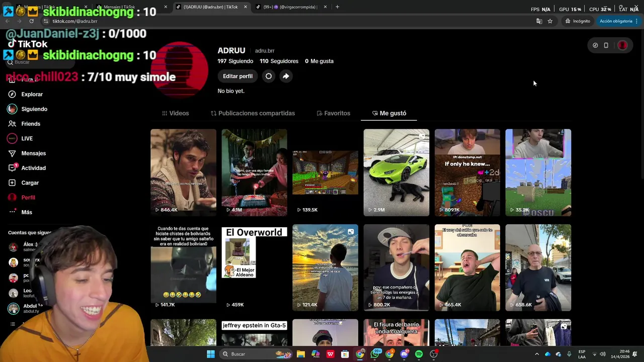The width and height of the screenshot is (644, 362).
Task: Click the Incógnito indicator in the browser toolbar
Action: tap(578, 21)
